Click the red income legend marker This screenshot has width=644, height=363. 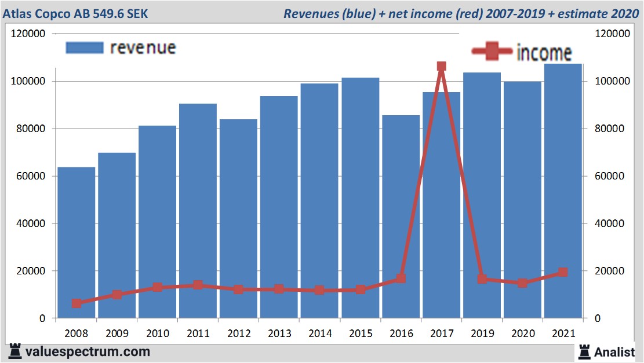[492, 52]
